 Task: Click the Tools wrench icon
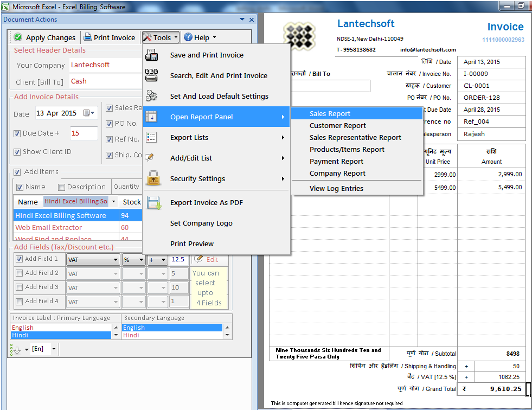(148, 37)
